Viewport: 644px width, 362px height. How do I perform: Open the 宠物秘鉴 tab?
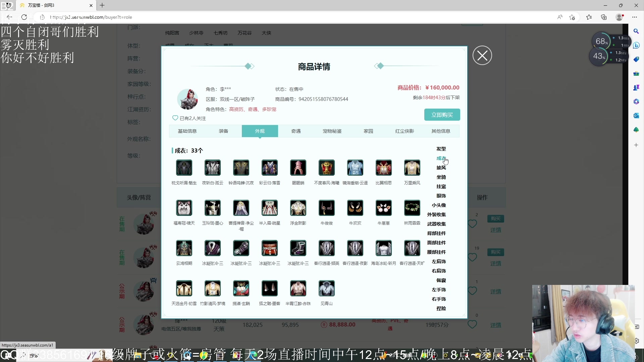click(332, 131)
